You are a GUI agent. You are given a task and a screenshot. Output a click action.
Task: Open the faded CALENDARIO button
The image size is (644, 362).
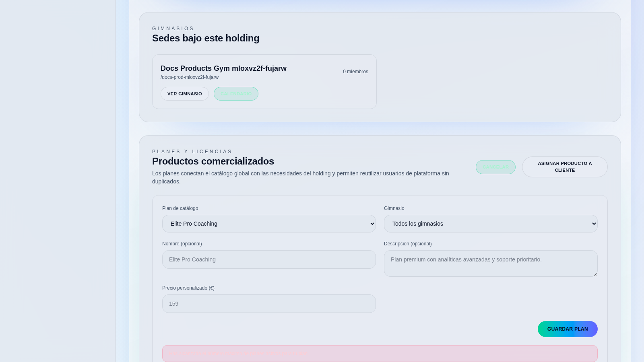pyautogui.click(x=236, y=94)
